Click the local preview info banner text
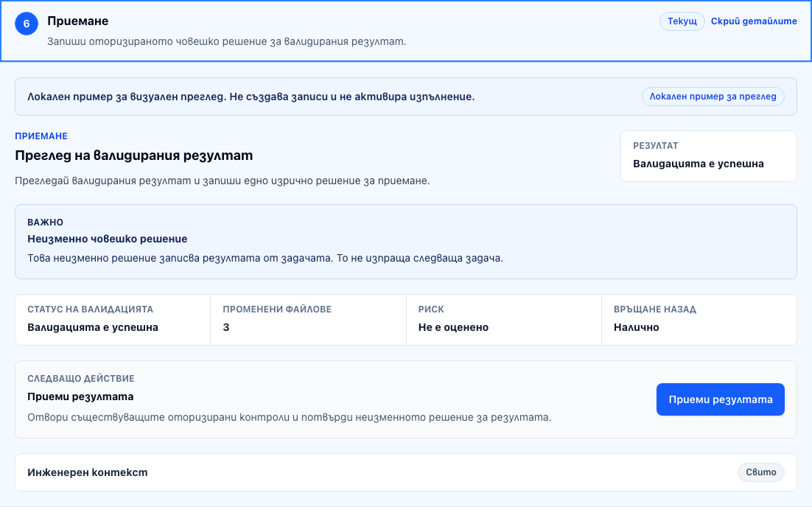 pyautogui.click(x=251, y=97)
